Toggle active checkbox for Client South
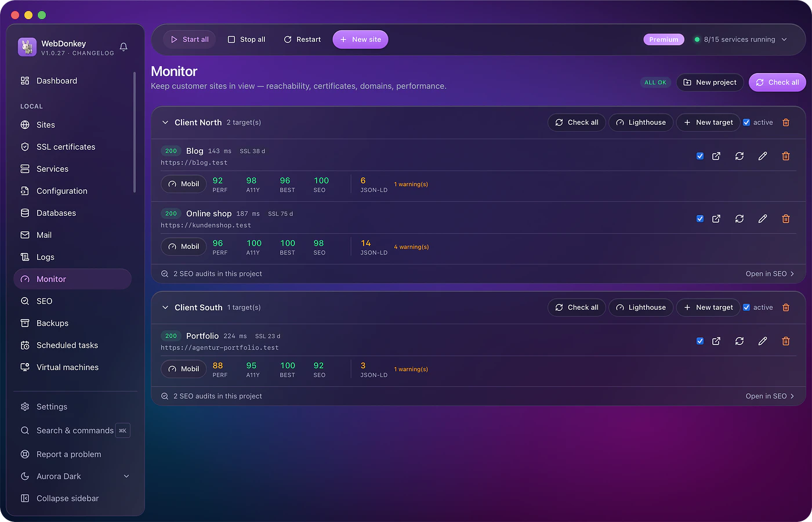This screenshot has height=522, width=812. (x=746, y=307)
